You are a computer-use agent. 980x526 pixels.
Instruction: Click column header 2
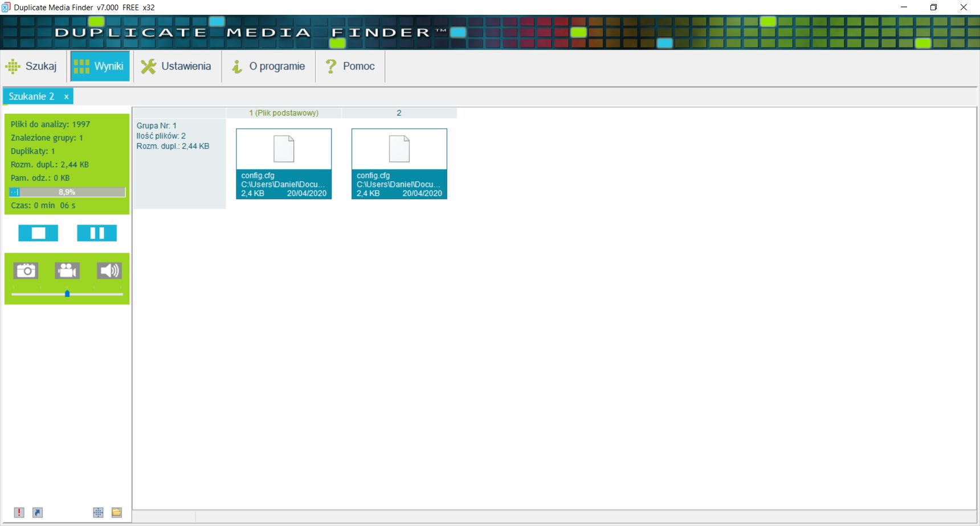[399, 113]
